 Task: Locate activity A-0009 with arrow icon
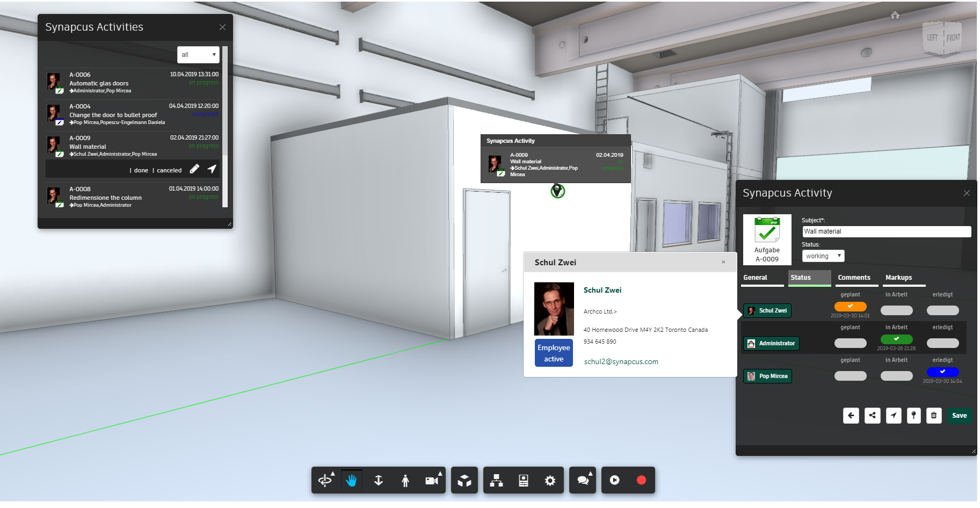[212, 169]
